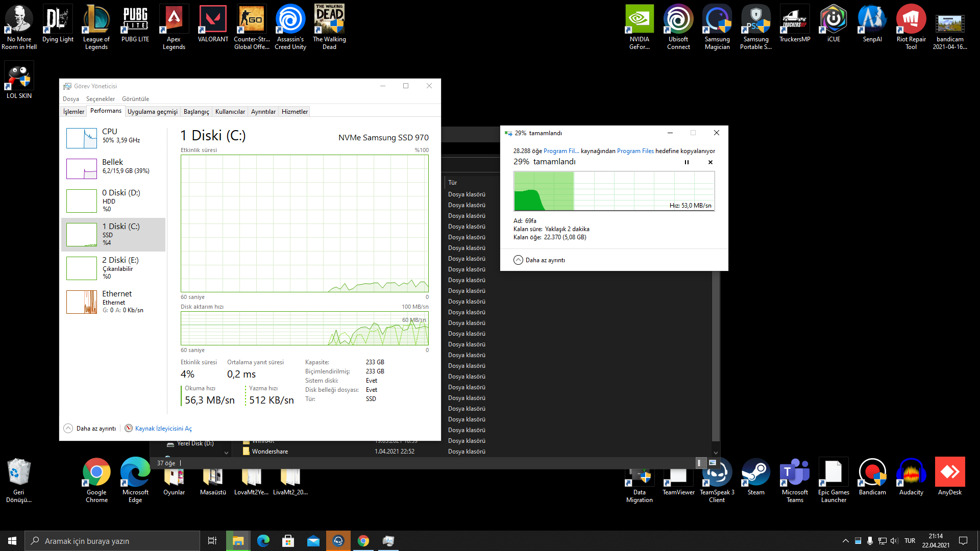Image resolution: width=980 pixels, height=551 pixels.
Task: Open Geri Dönüşüm recycle bin
Action: [x=19, y=481]
